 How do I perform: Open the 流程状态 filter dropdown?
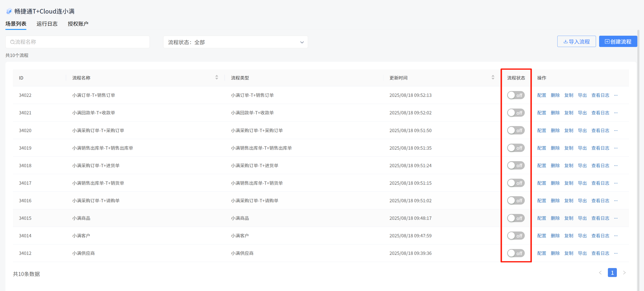(x=235, y=42)
